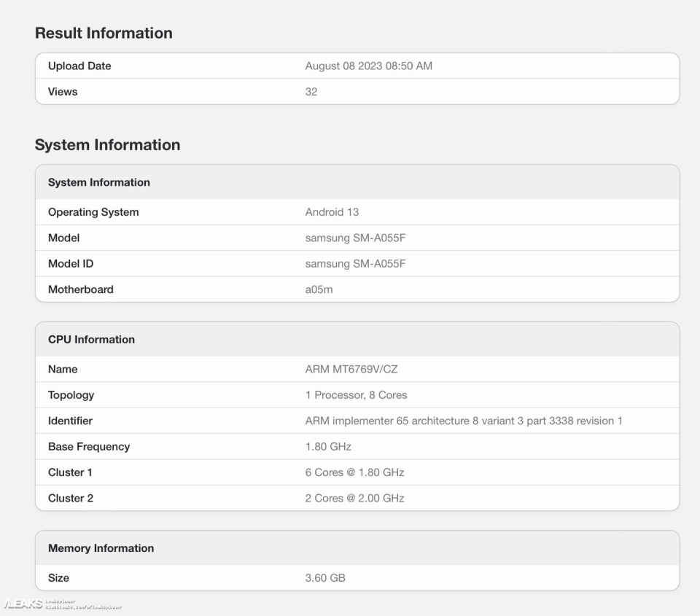This screenshot has height=616, width=700.
Task: Click the Motherboard value a05m
Action: tap(319, 289)
